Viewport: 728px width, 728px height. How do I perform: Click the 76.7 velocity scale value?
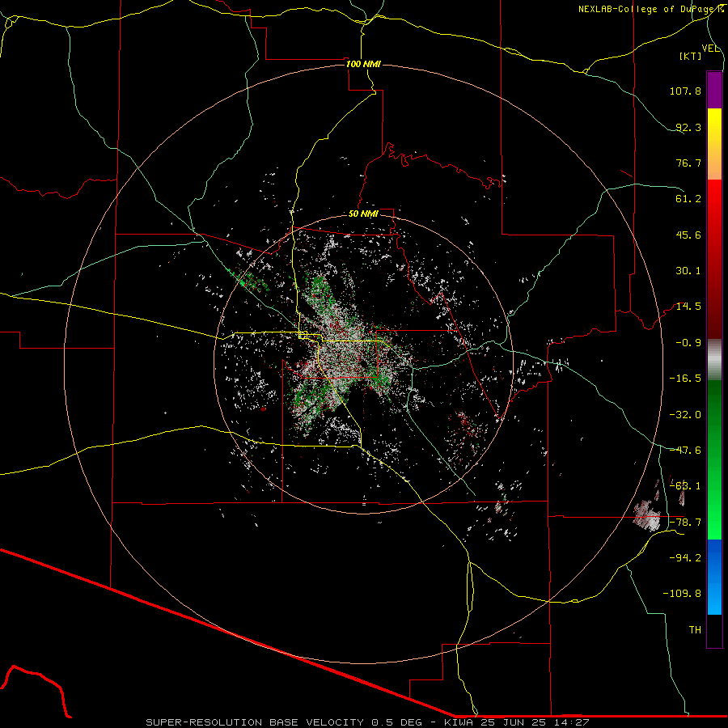point(688,163)
